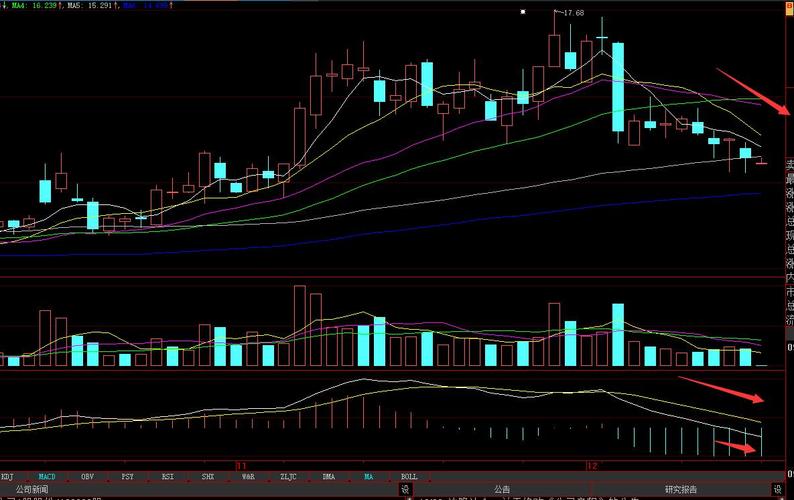Click the tallest cyan candlestick after the peak
The height and width of the screenshot is (500, 794).
(618, 87)
